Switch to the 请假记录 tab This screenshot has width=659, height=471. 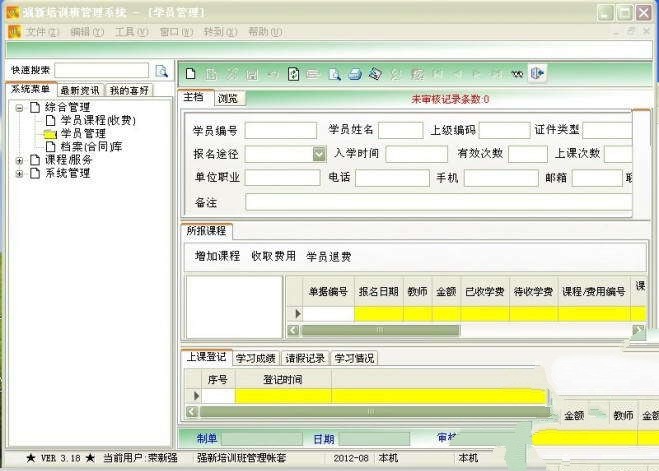(x=305, y=358)
